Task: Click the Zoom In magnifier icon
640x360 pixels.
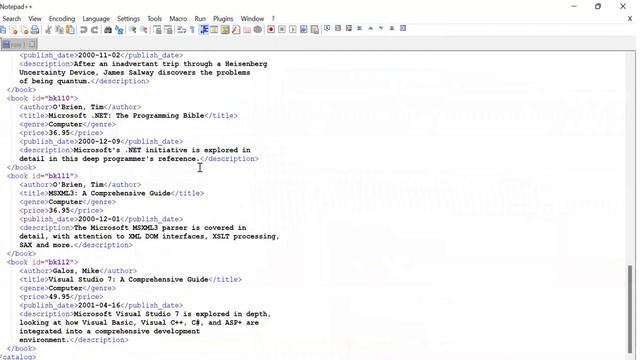Action: click(133, 30)
